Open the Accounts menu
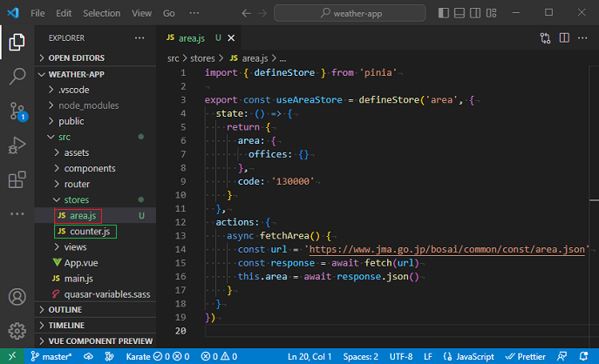The image size is (599, 364). tap(17, 297)
